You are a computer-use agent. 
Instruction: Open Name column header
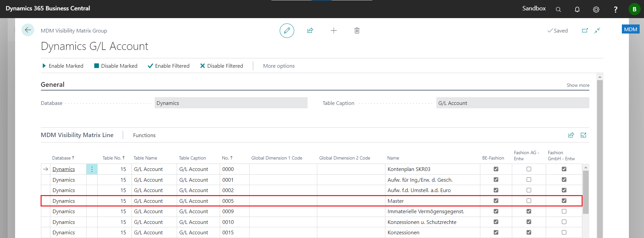pyautogui.click(x=393, y=158)
